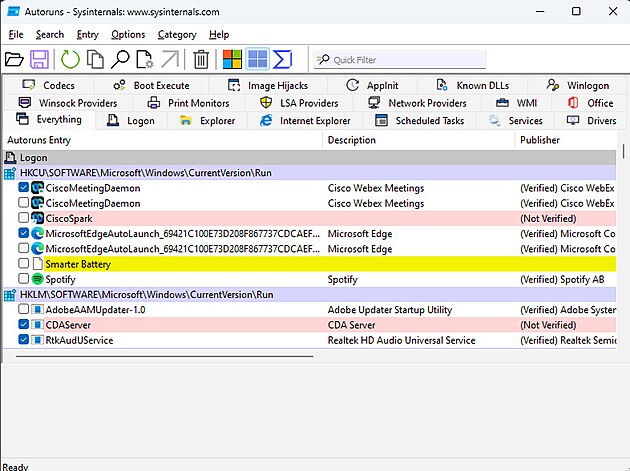The height and width of the screenshot is (471, 630).
Task: Switch to the Drivers tab
Action: (591, 121)
